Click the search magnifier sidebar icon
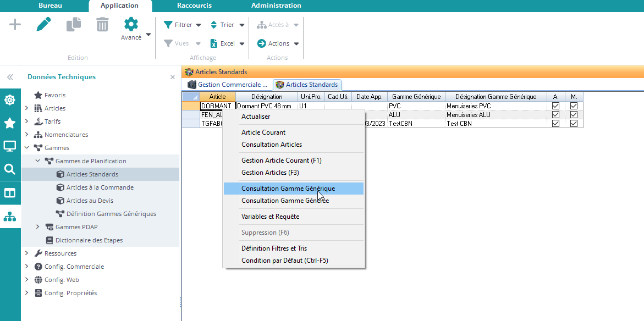This screenshot has height=321, width=644. 10,169
